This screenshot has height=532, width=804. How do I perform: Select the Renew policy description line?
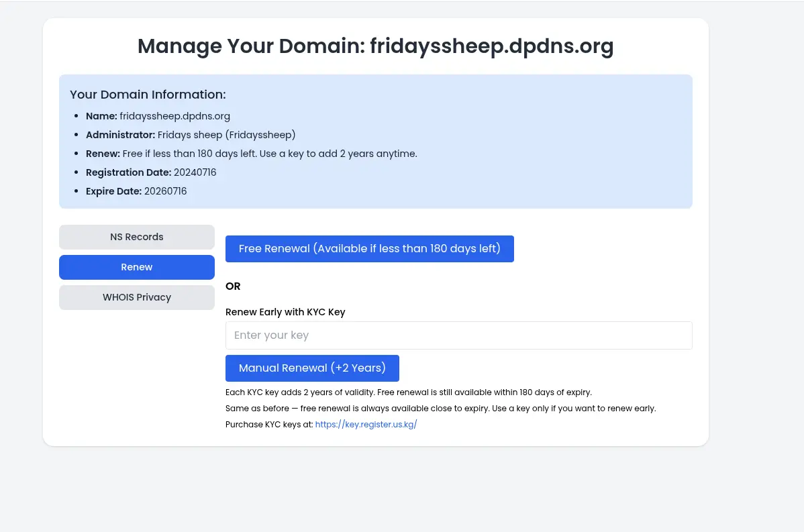[x=251, y=154]
